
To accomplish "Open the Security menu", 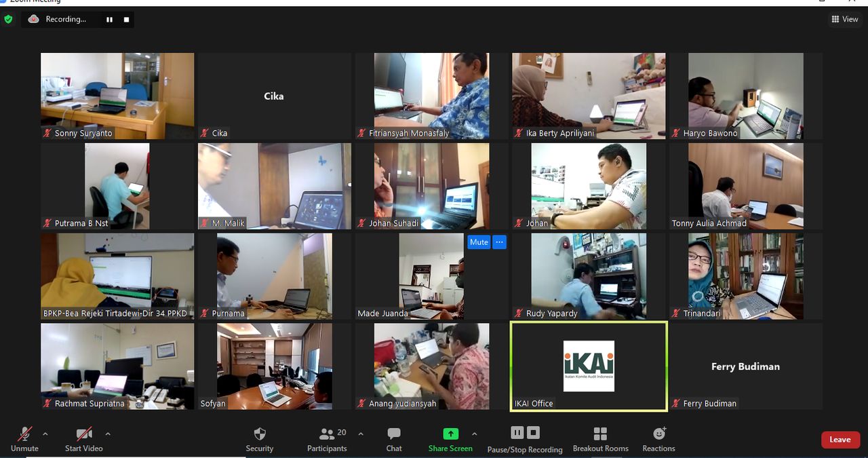I will coord(260,439).
